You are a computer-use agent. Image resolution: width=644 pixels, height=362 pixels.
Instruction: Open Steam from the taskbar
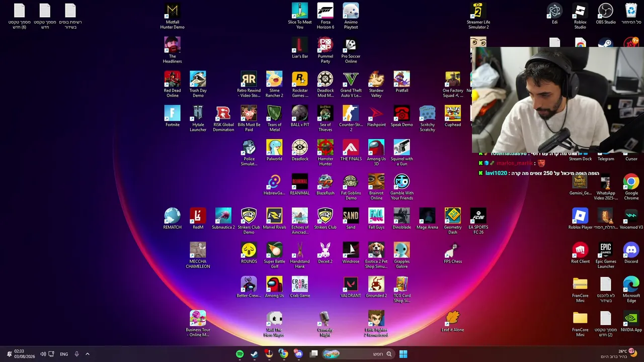[254, 354]
